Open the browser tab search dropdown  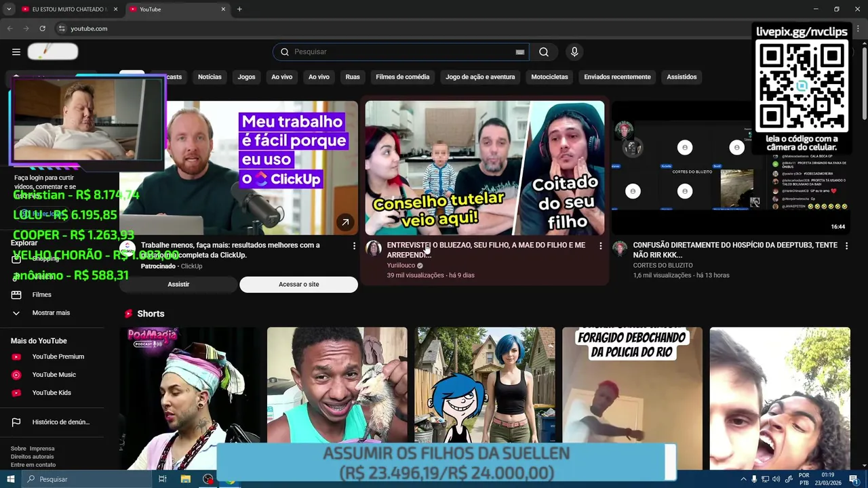(9, 9)
